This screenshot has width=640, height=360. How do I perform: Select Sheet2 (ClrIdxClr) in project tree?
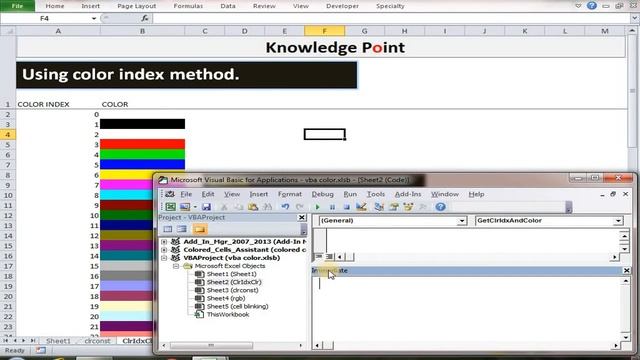(234, 282)
